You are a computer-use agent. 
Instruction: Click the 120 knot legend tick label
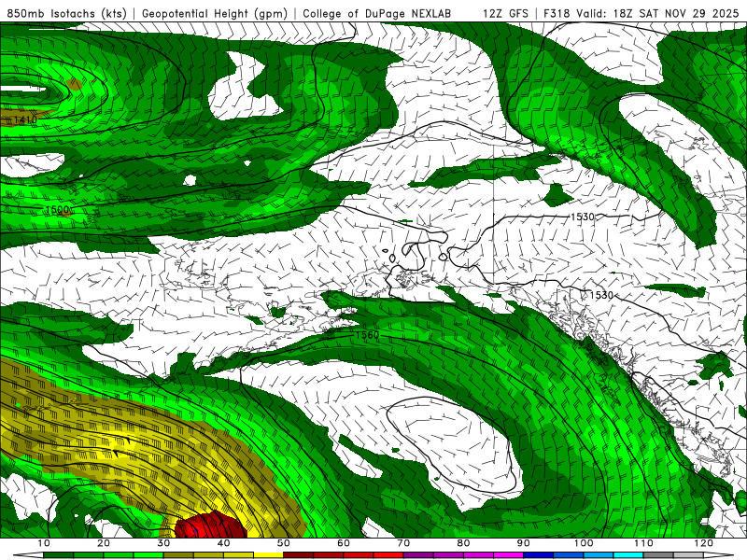pos(704,543)
